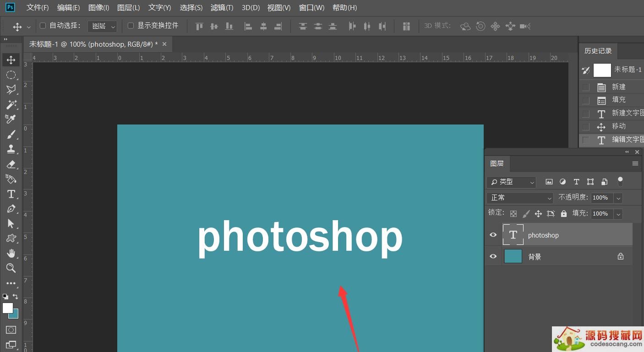This screenshot has height=352, width=644.
Task: Open the 不透明度 slider arrow
Action: (x=618, y=198)
